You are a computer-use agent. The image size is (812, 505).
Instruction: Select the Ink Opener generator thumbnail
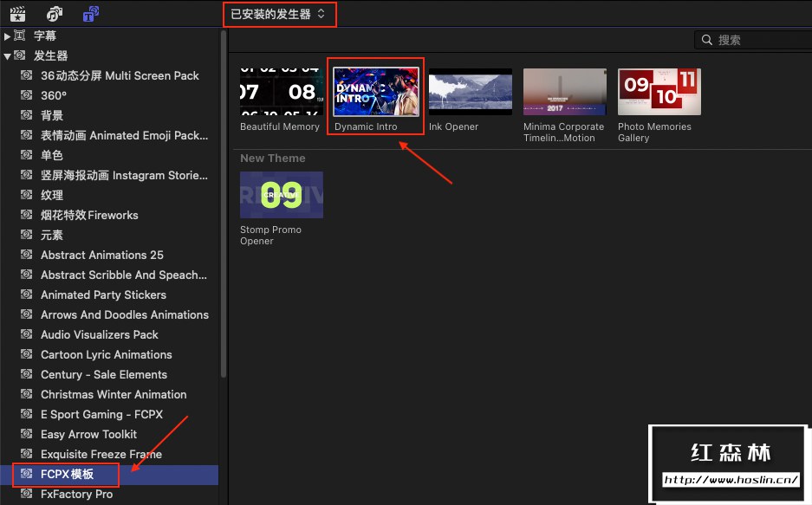pyautogui.click(x=471, y=92)
